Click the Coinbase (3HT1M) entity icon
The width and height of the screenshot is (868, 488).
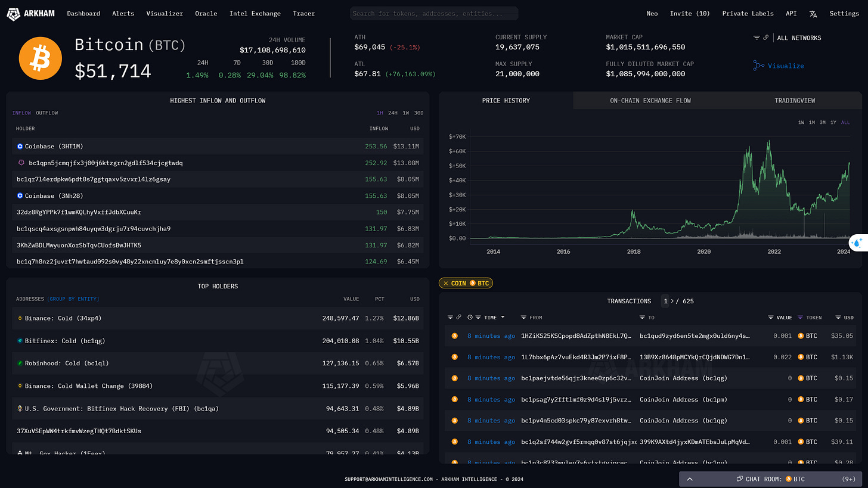20,146
